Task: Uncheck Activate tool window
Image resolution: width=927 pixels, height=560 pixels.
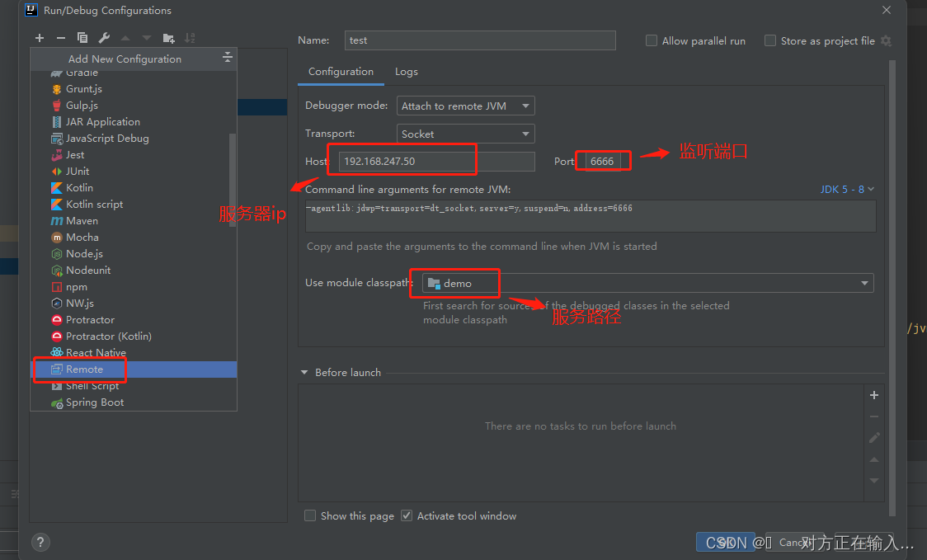Action: pyautogui.click(x=407, y=515)
